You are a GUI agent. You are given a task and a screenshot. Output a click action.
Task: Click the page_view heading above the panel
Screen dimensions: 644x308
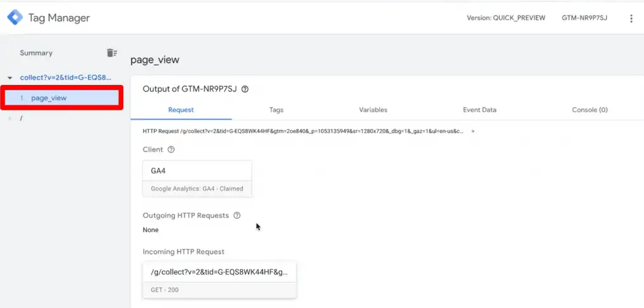click(x=155, y=60)
